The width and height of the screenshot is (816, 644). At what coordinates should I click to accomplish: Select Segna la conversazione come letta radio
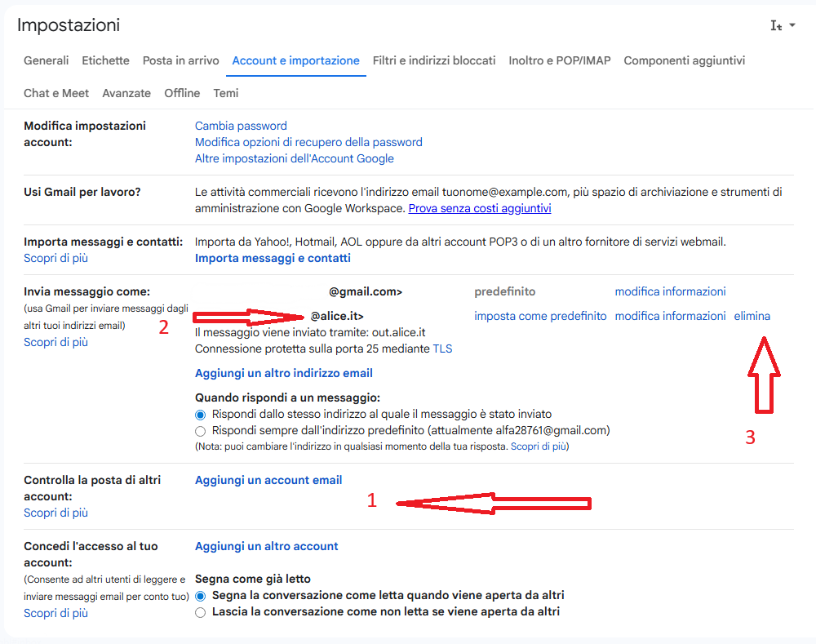click(x=201, y=596)
